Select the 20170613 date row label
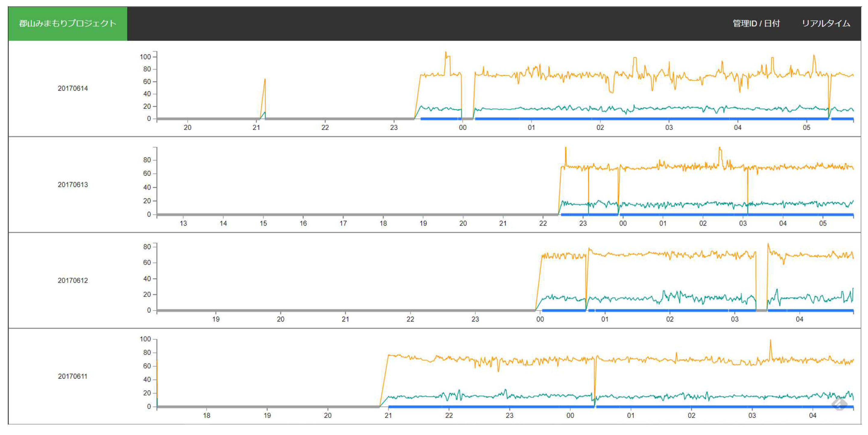 73,185
